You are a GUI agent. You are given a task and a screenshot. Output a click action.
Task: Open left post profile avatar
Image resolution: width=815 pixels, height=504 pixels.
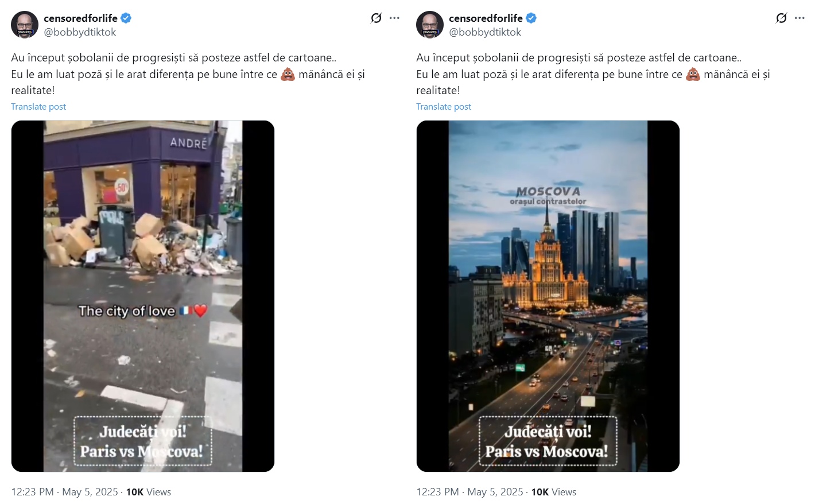pos(25,25)
